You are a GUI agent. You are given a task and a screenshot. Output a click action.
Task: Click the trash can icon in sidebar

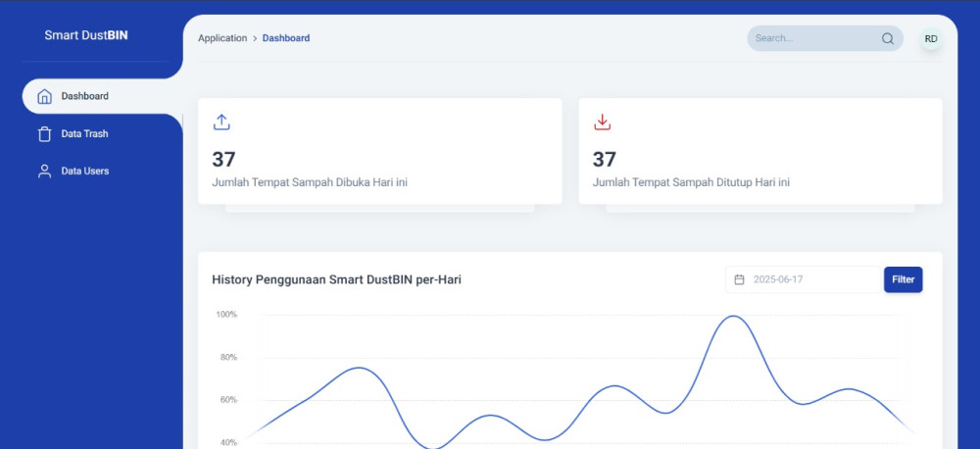pyautogui.click(x=44, y=134)
